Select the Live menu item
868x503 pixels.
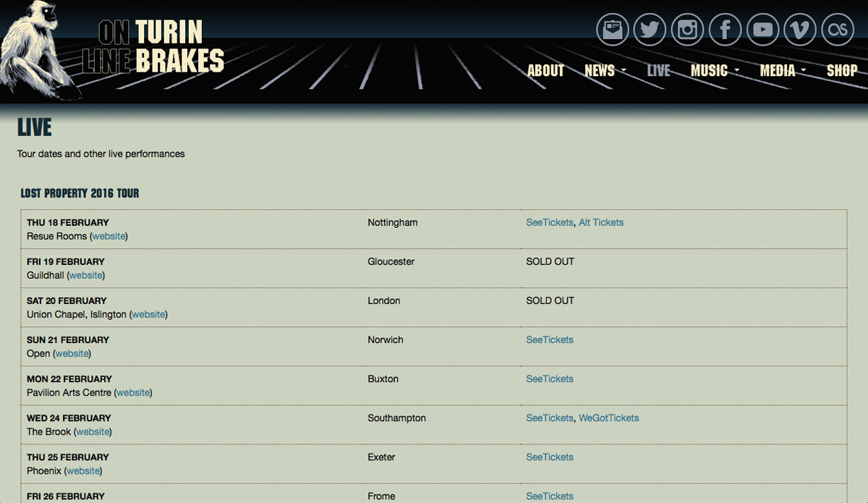[658, 70]
